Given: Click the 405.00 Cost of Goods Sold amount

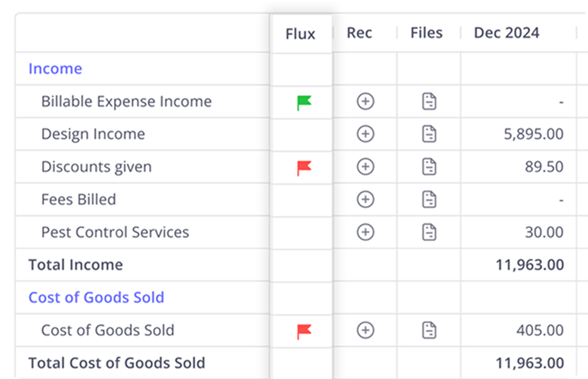Looking at the screenshot, I should 540,330.
